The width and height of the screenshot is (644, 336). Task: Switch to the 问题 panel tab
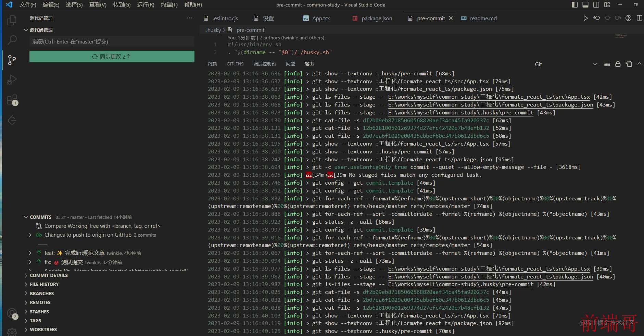pyautogui.click(x=290, y=64)
